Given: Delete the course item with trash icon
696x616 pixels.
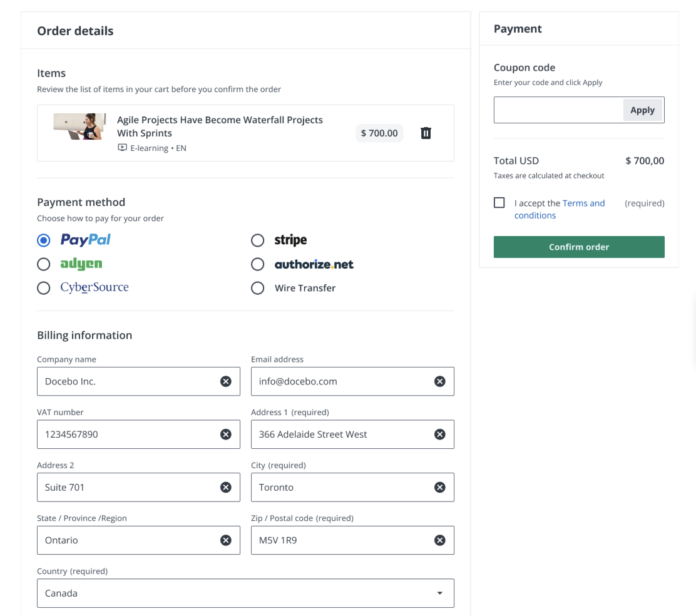Looking at the screenshot, I should [x=426, y=133].
